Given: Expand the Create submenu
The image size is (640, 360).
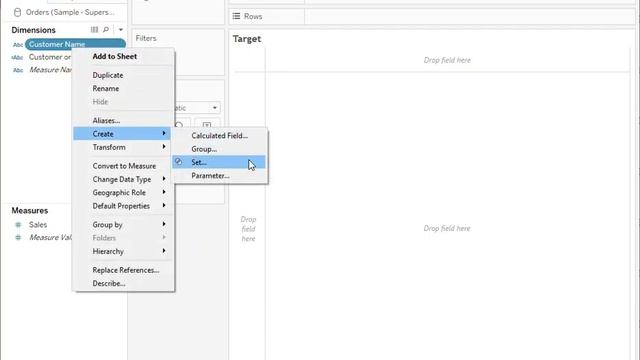Looking at the screenshot, I should click(x=123, y=134).
